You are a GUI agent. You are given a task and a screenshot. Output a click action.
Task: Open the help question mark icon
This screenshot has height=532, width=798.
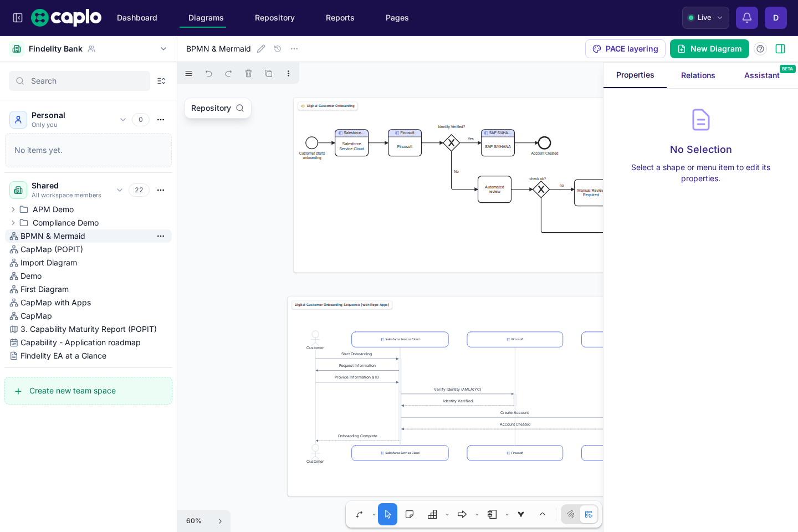click(x=760, y=49)
